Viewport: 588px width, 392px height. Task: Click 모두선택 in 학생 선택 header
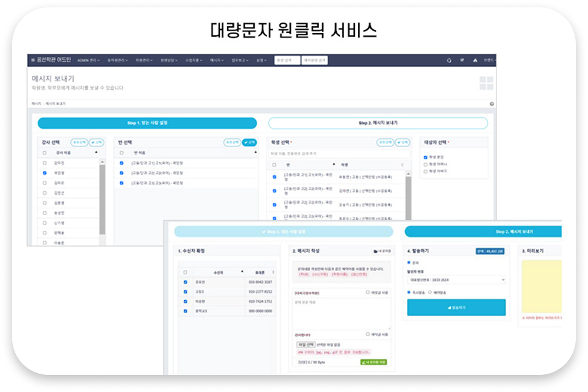[x=385, y=142]
